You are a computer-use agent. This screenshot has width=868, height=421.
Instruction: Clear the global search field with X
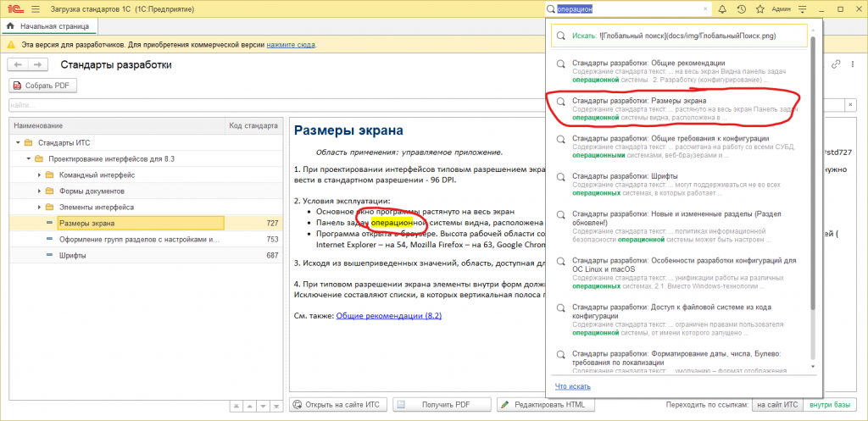705,9
